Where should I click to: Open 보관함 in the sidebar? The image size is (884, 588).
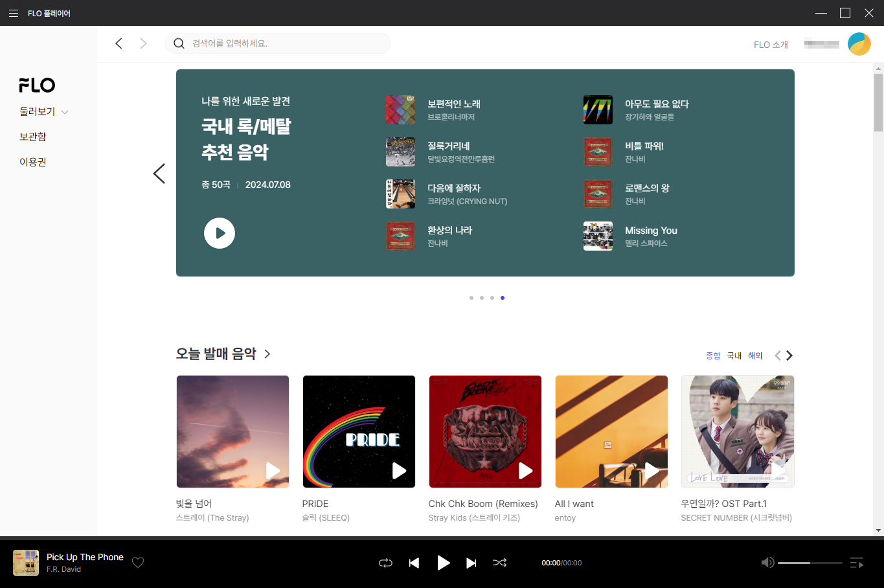pos(33,137)
